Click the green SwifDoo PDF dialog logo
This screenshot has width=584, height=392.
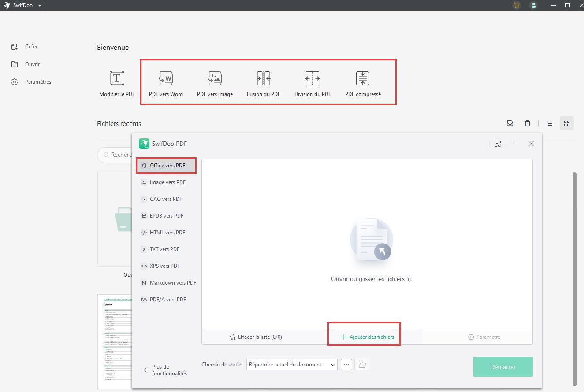click(x=144, y=144)
